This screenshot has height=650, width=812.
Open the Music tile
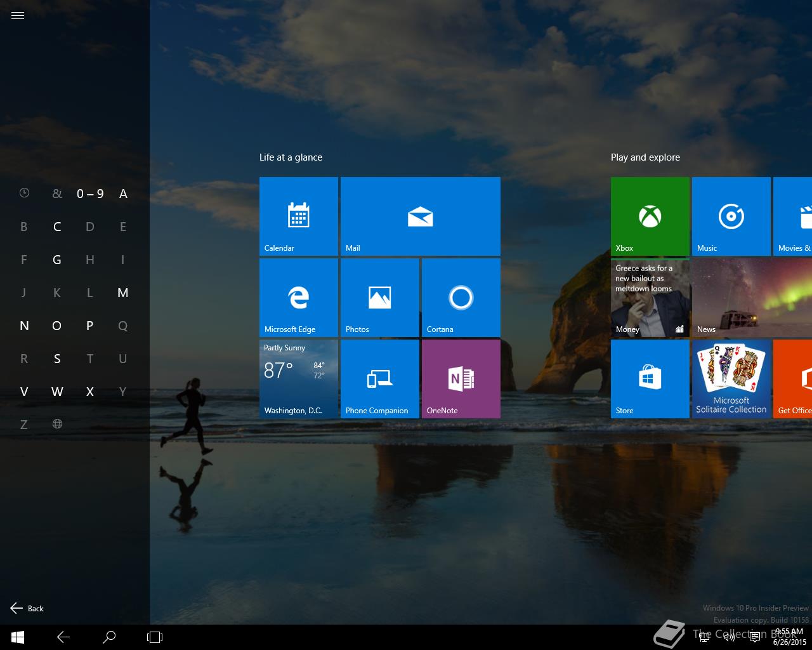point(731,216)
